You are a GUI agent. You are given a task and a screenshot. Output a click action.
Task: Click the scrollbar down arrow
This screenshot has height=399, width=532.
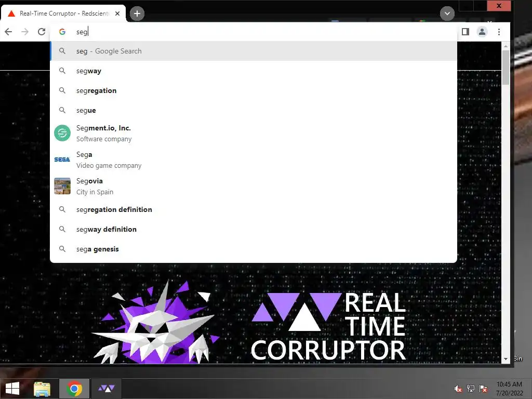point(506,359)
